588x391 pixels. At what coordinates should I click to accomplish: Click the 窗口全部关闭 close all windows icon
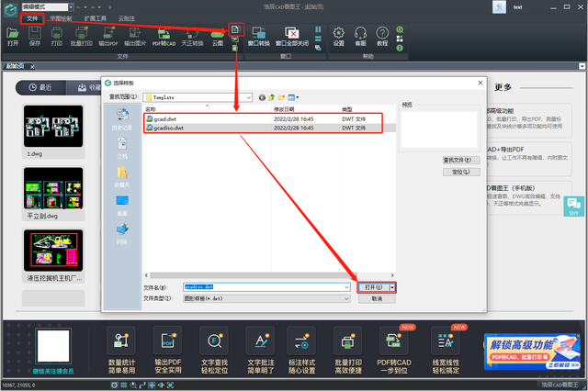coord(292,37)
